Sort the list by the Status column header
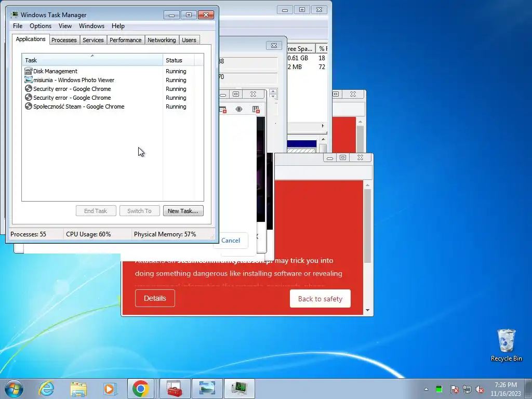This screenshot has height=399, width=532. pyautogui.click(x=179, y=60)
